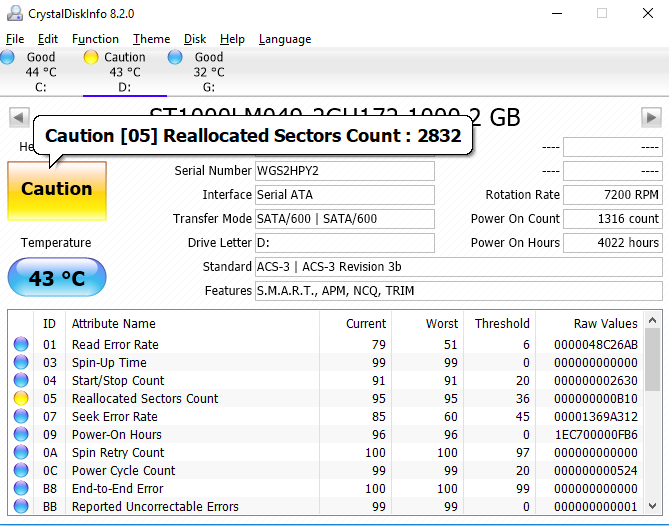Select the D: drive with Caution status
Viewport: 669px width, 526px height.
coord(125,72)
